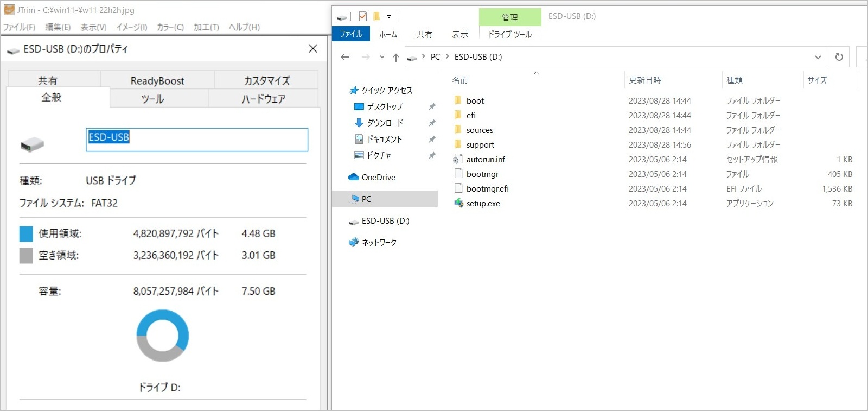Open the recent locations dropdown arrow
868x411 pixels.
[x=382, y=57]
